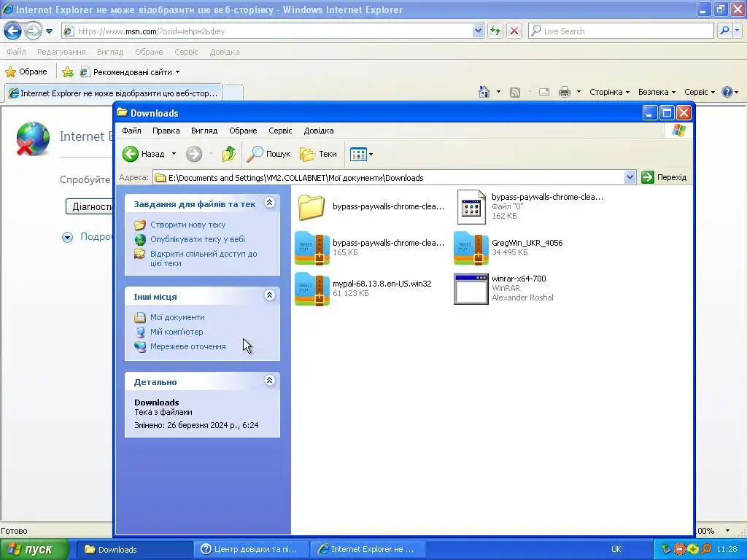Open Search (Пошук) in Downloads toolbar
The height and width of the screenshot is (560, 747).
(268, 154)
